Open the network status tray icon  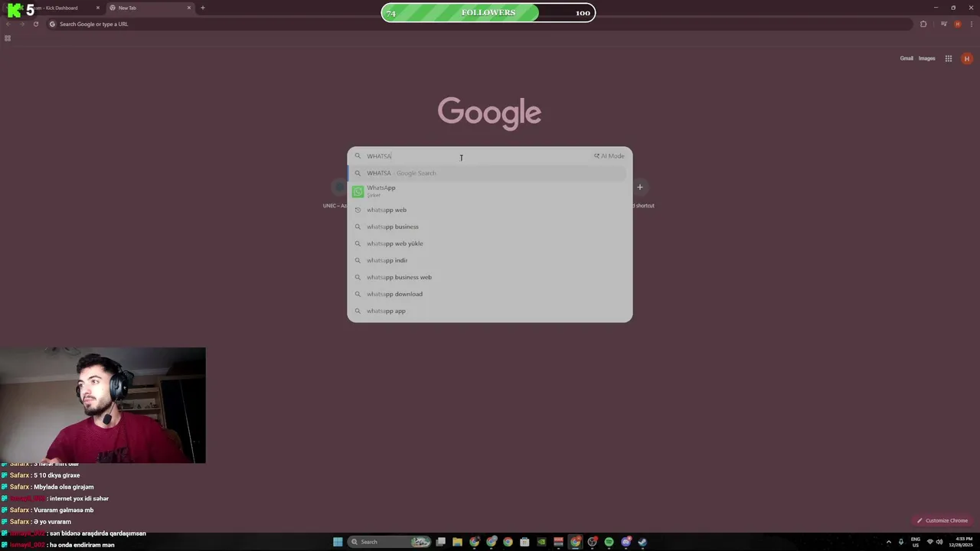pos(930,542)
